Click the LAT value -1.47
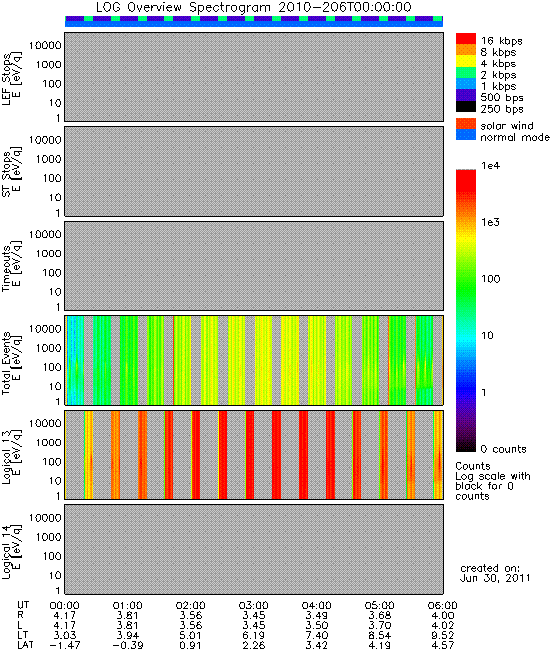 coord(64,646)
